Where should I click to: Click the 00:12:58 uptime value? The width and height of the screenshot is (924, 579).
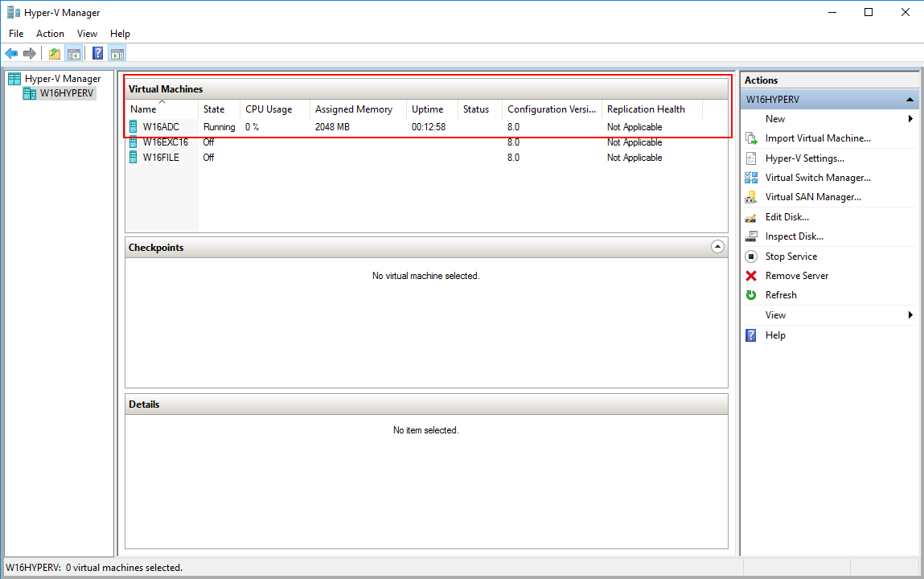point(429,126)
